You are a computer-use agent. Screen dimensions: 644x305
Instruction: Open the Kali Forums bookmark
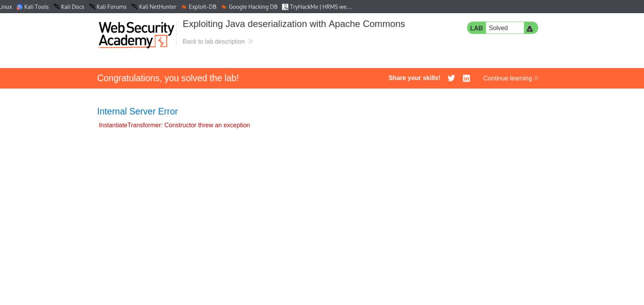[x=108, y=7]
